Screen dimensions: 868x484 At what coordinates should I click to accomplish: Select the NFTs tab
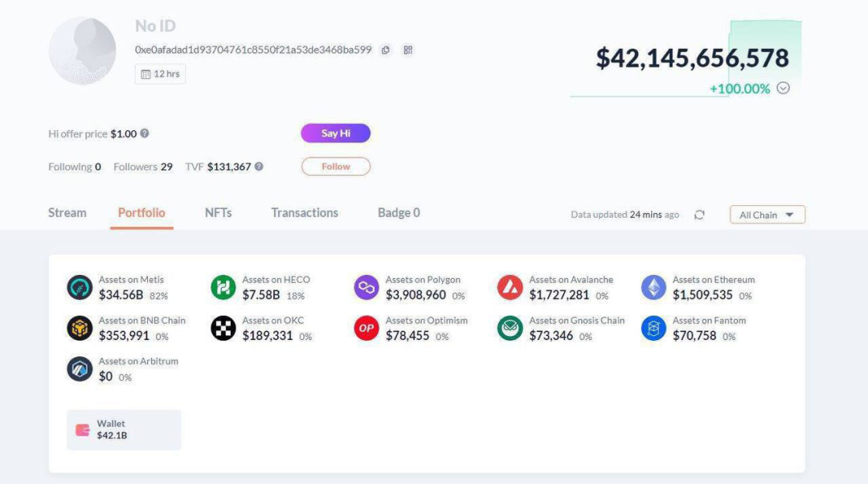point(219,213)
